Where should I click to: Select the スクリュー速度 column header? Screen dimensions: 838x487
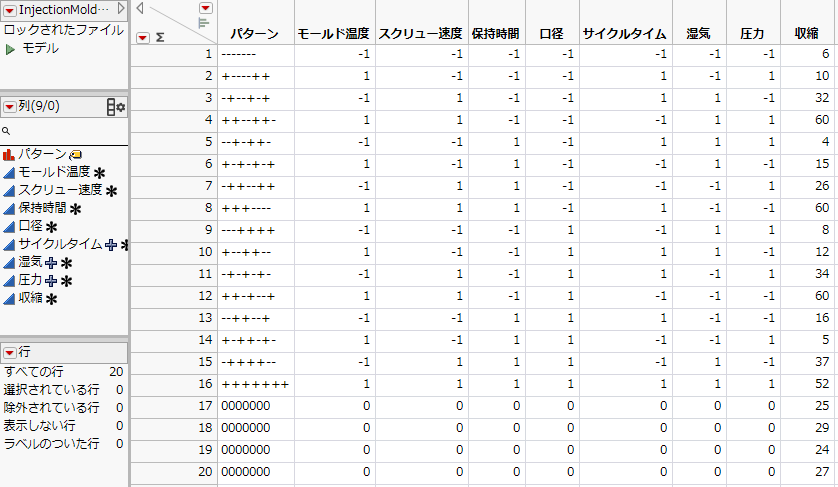421,34
